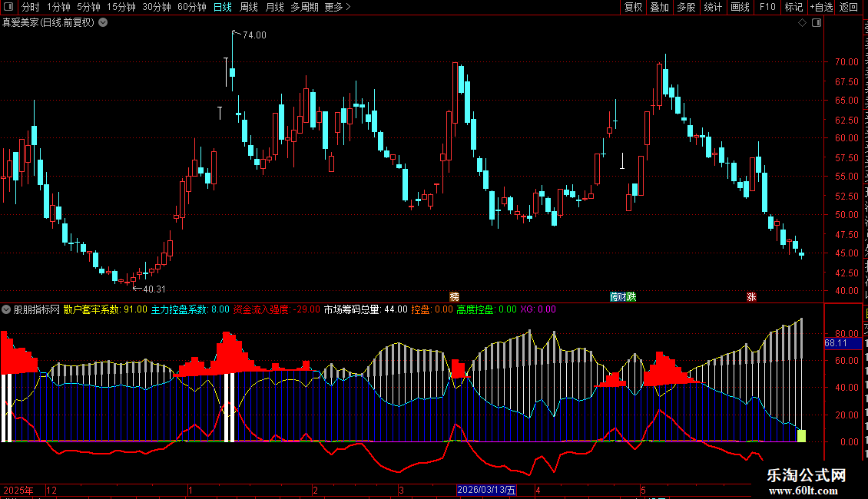Click 高度控盘 indicator label
This screenshot has height=499, width=868.
[x=475, y=310]
